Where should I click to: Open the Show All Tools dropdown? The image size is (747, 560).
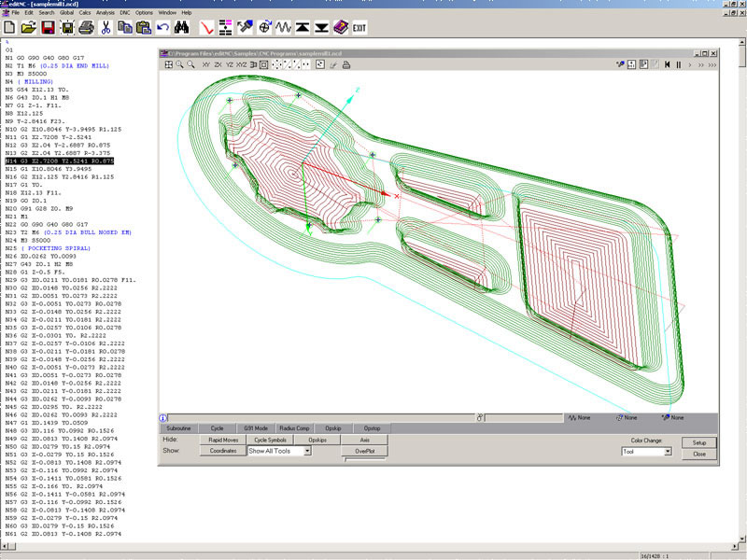tap(306, 450)
